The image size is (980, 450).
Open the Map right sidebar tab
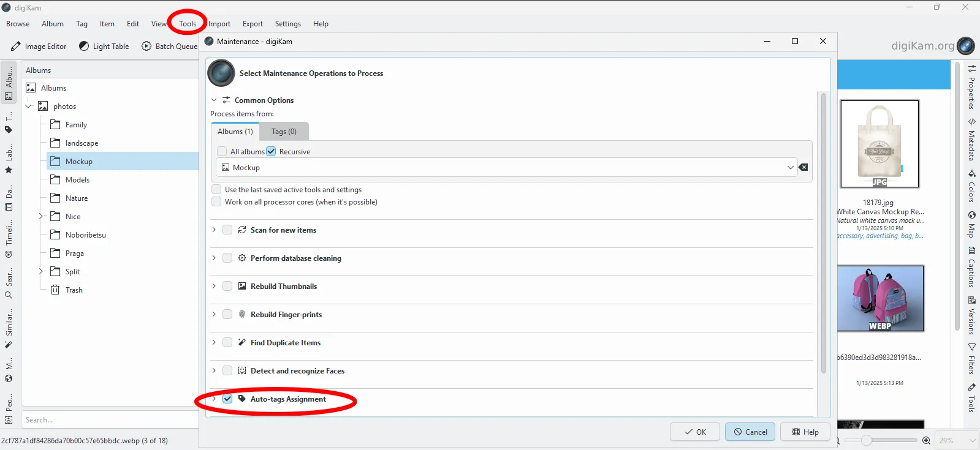[x=971, y=224]
